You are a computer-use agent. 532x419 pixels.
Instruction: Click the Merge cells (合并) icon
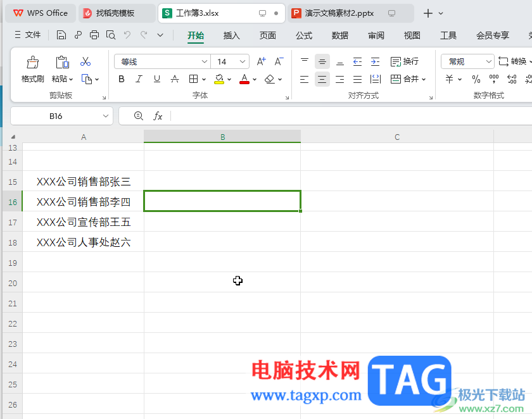[x=396, y=79]
